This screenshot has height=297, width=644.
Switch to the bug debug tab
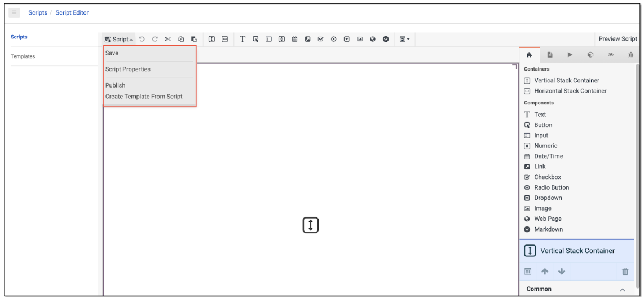[630, 55]
